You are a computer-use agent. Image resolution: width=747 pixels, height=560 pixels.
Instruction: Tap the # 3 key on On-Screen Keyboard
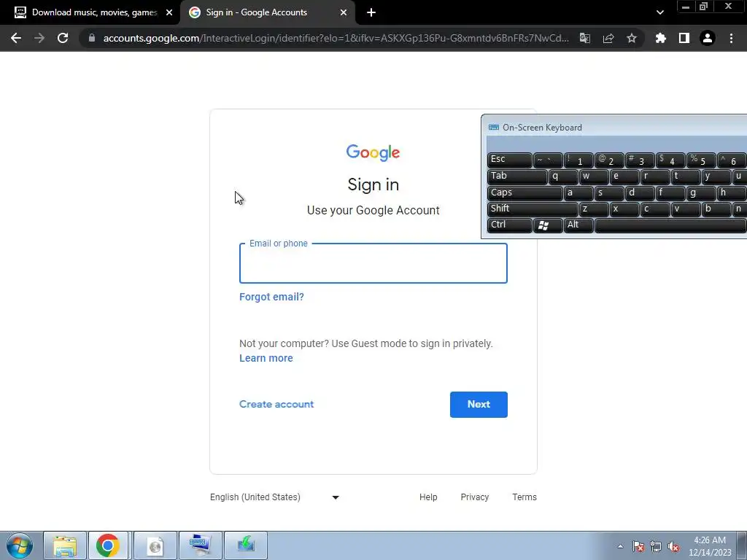pos(640,160)
